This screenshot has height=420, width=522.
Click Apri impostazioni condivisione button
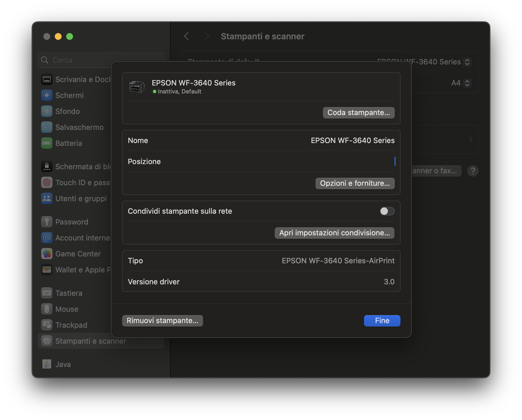tap(334, 233)
